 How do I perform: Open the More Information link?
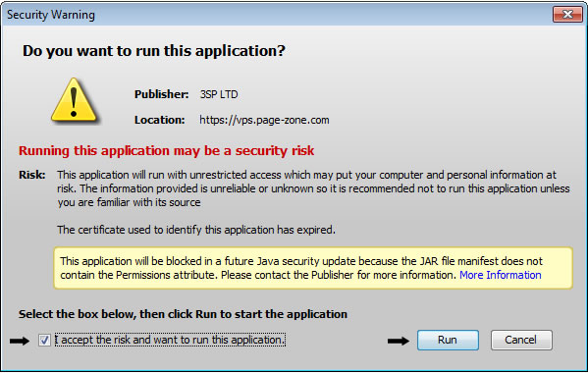pyautogui.click(x=501, y=275)
